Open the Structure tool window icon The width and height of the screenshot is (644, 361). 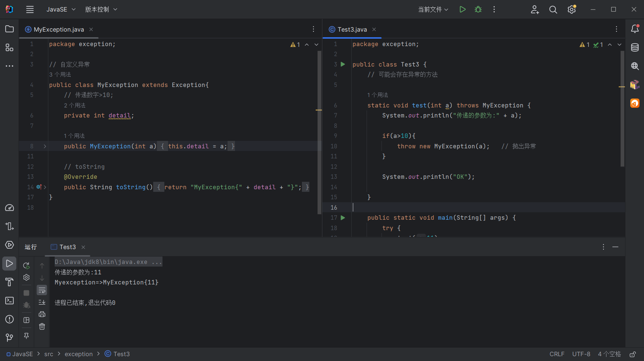(9, 48)
